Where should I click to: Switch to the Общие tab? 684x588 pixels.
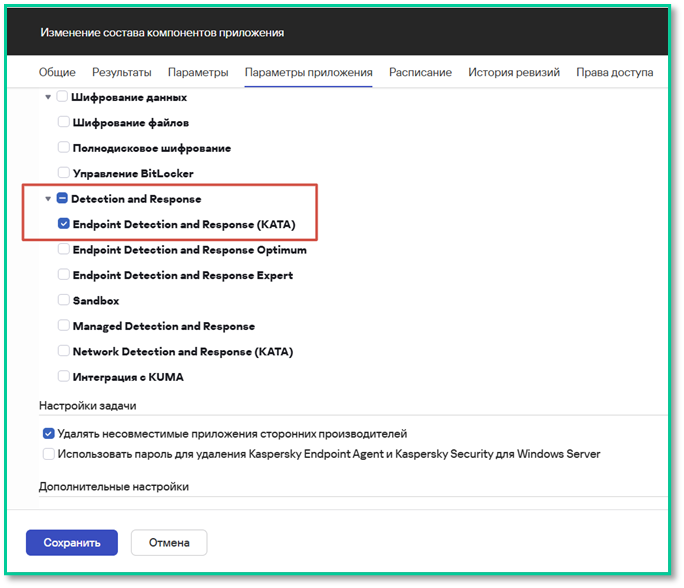pos(57,72)
